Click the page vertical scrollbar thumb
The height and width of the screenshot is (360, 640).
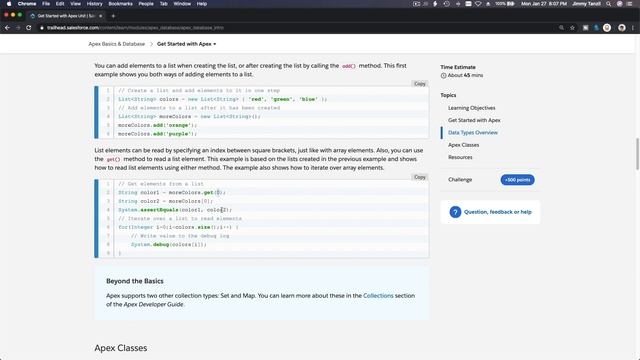point(637,154)
